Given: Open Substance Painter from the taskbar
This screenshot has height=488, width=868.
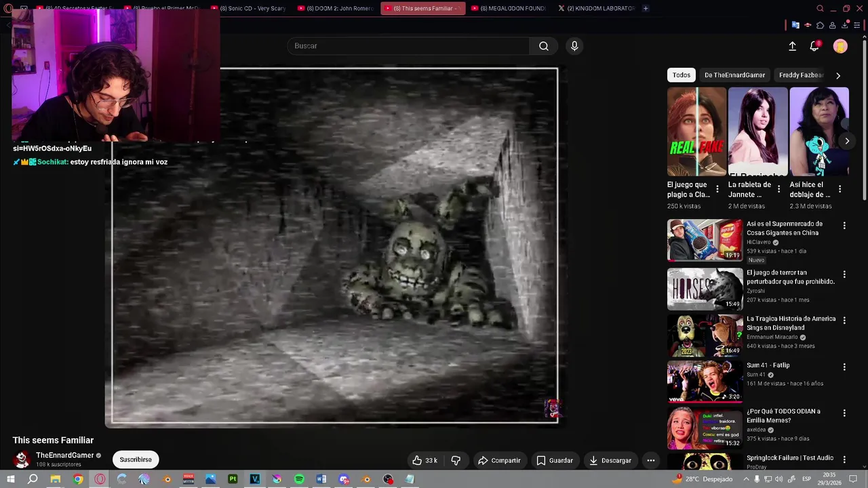Looking at the screenshot, I should tap(233, 479).
